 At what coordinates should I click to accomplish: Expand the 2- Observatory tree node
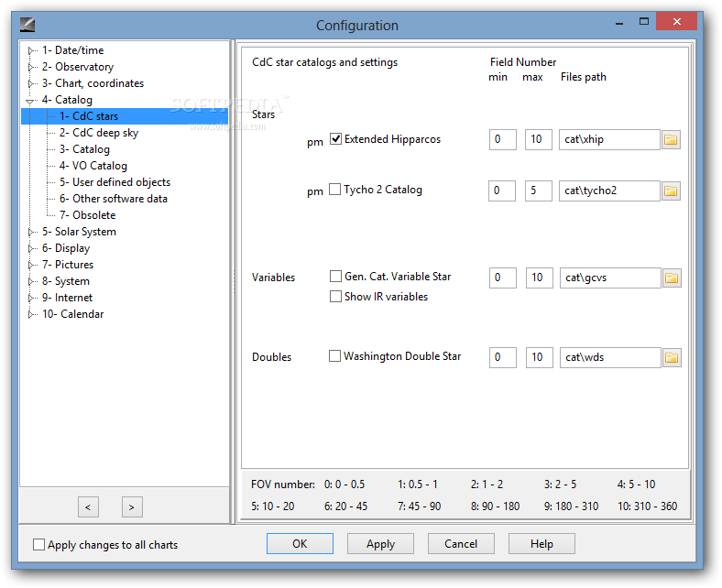[31, 67]
